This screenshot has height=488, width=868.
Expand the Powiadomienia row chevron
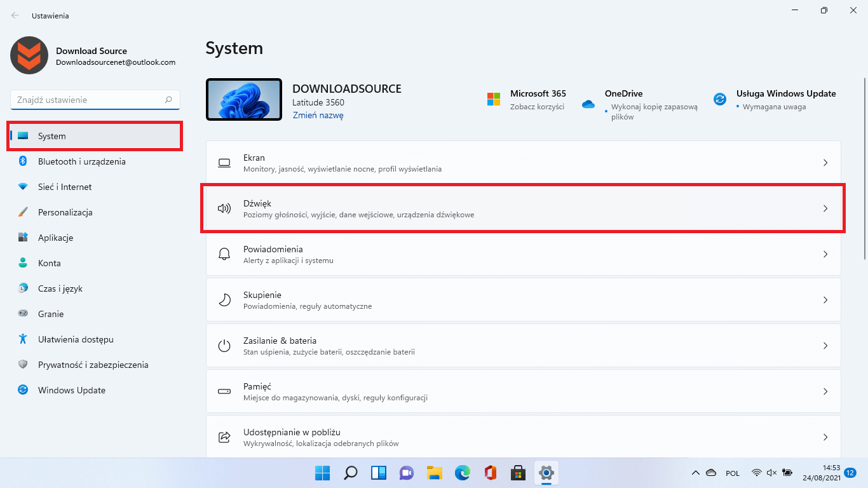pos(825,254)
